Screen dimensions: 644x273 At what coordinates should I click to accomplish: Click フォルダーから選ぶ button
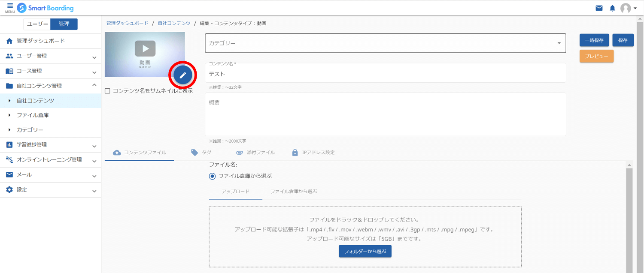(x=365, y=252)
